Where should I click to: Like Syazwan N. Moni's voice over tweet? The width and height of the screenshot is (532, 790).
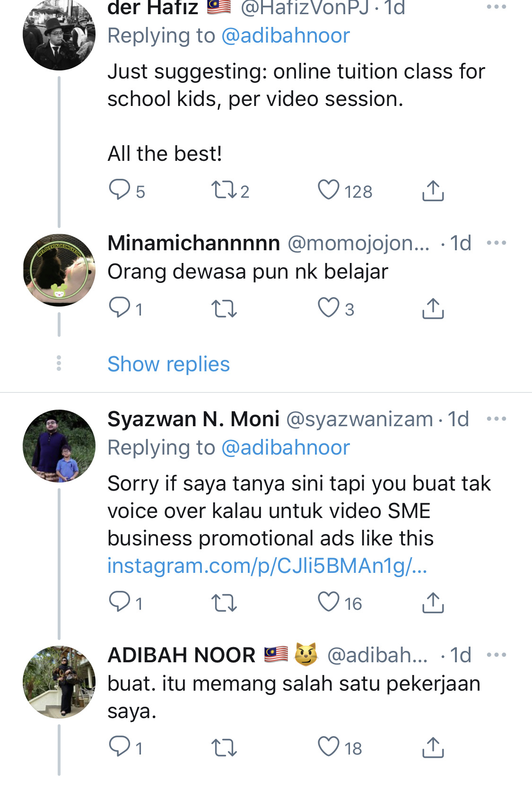pos(329,602)
